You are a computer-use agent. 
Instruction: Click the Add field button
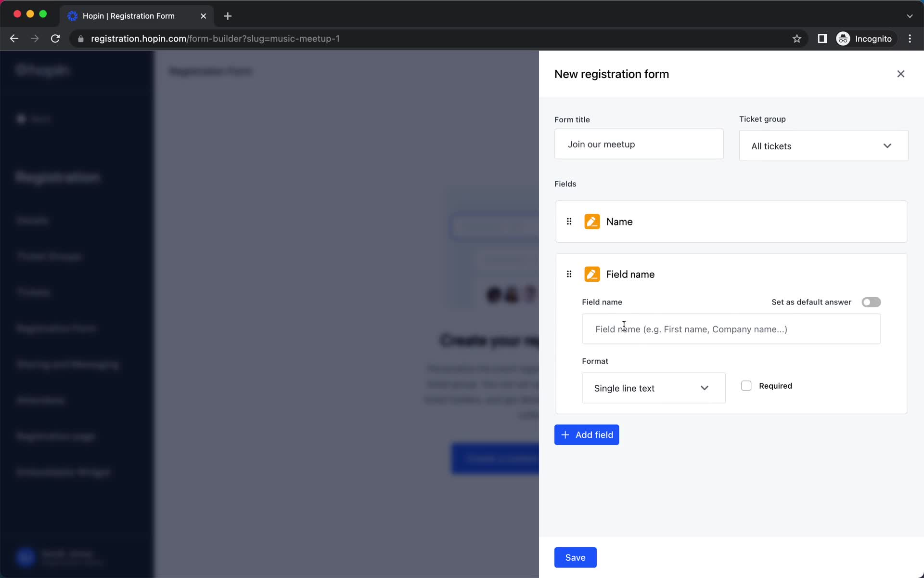[586, 434]
